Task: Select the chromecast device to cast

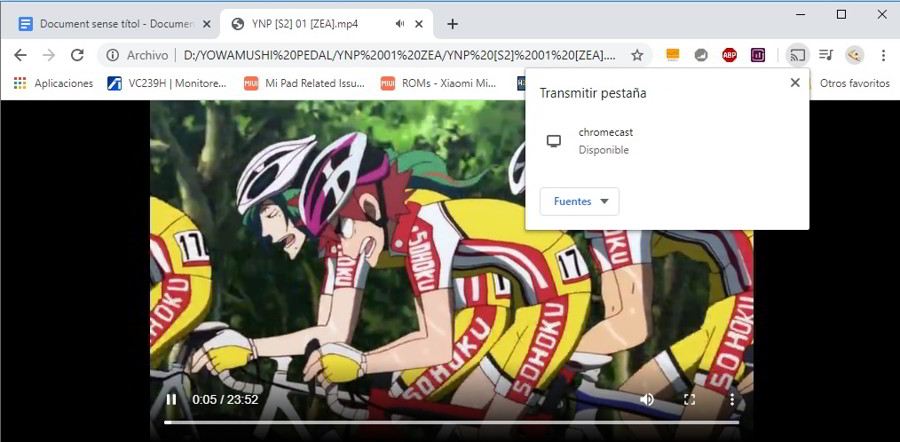Action: [x=605, y=141]
